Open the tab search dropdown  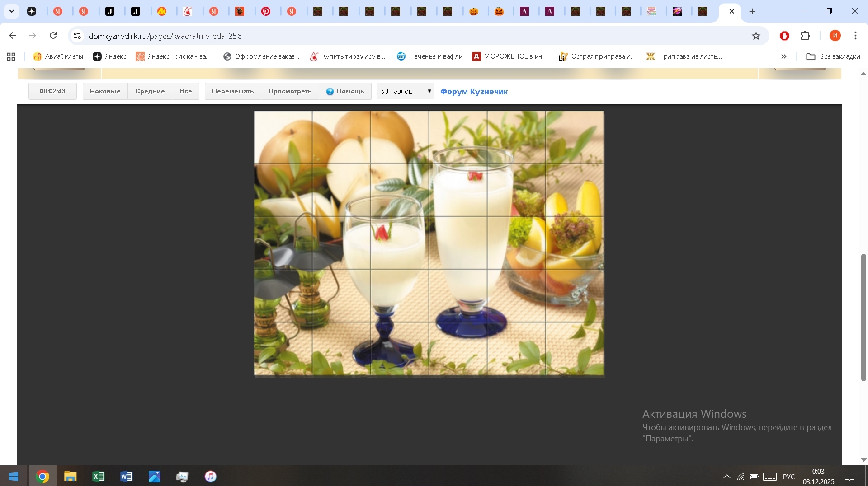coord(12,11)
